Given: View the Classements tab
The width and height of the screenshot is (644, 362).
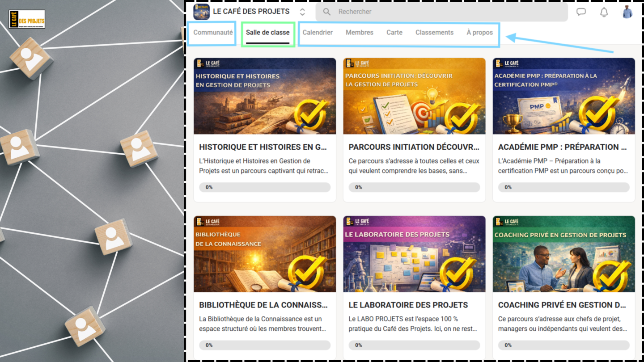Looking at the screenshot, I should (434, 32).
